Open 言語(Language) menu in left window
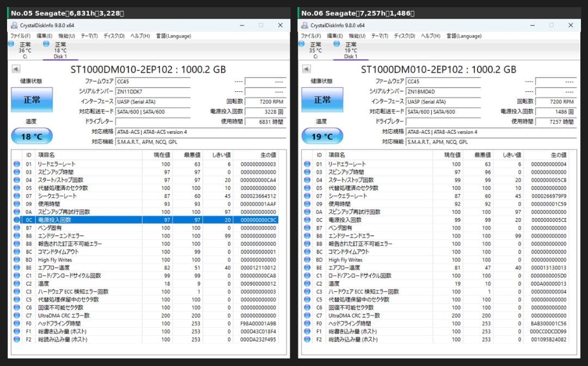The width and height of the screenshot is (588, 366). pyautogui.click(x=174, y=36)
